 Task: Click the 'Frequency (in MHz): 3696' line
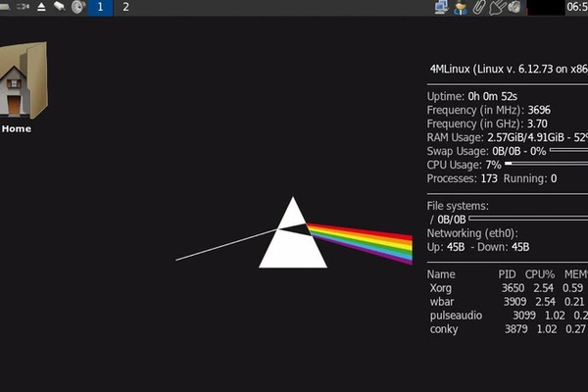tap(489, 110)
